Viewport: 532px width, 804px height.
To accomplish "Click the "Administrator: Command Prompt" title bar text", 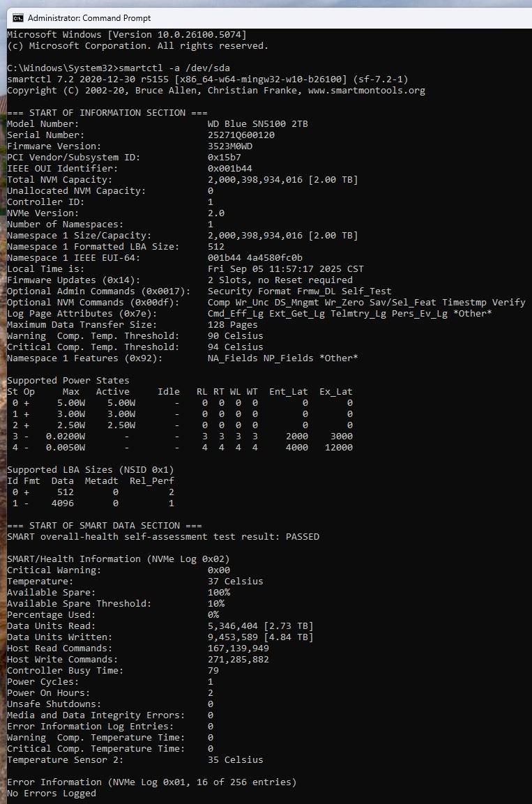I will coord(89,18).
